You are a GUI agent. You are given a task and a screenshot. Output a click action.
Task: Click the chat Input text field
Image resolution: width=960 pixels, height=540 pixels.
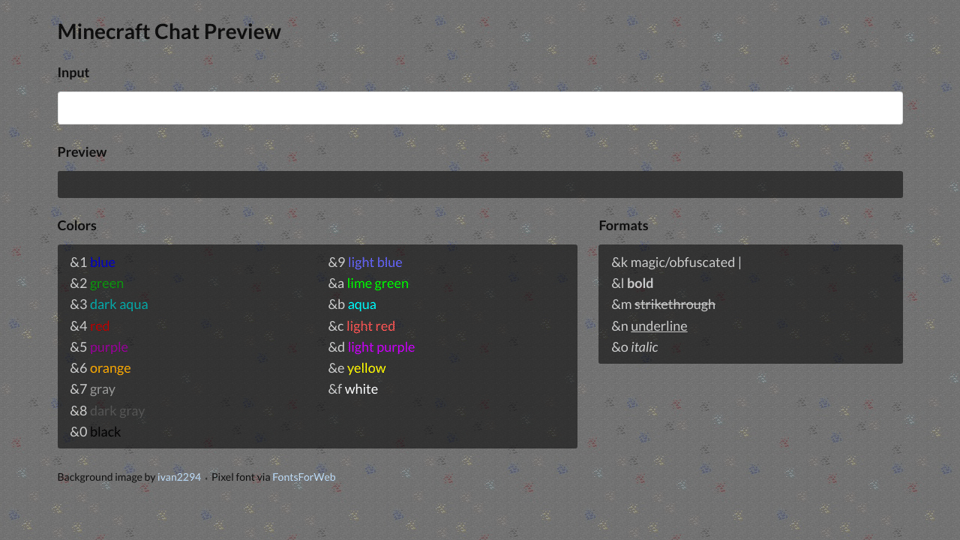click(x=480, y=108)
